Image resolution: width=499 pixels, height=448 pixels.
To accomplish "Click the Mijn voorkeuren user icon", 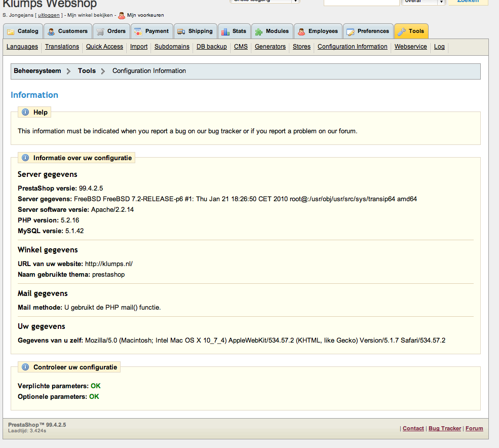I will point(122,15).
